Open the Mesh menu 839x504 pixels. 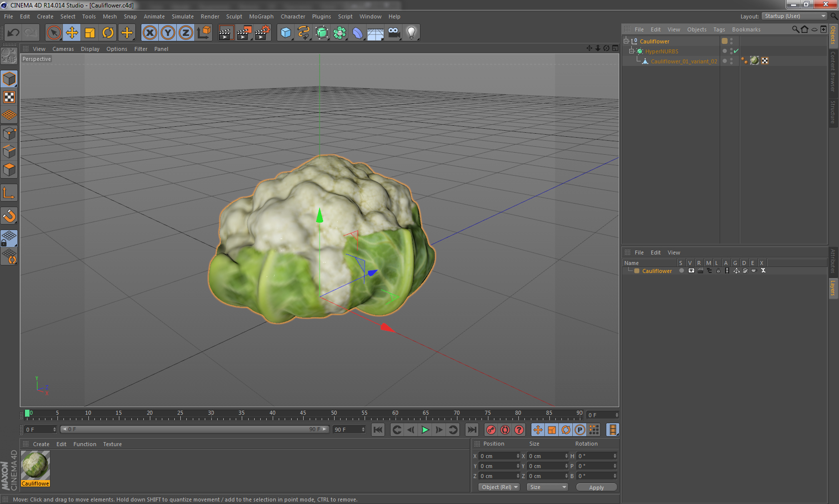click(x=110, y=16)
